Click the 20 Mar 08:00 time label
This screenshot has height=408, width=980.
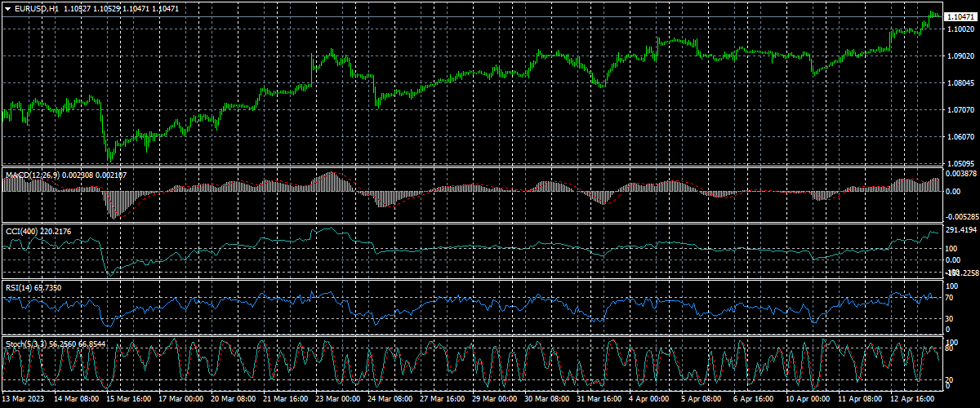coord(234,398)
